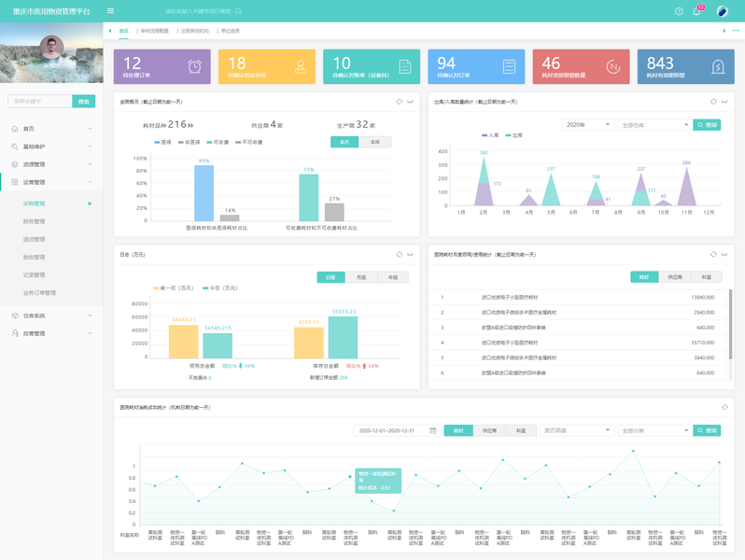Refresh the 出库/入库 statistics panel
745x560 pixels.
[713, 102]
